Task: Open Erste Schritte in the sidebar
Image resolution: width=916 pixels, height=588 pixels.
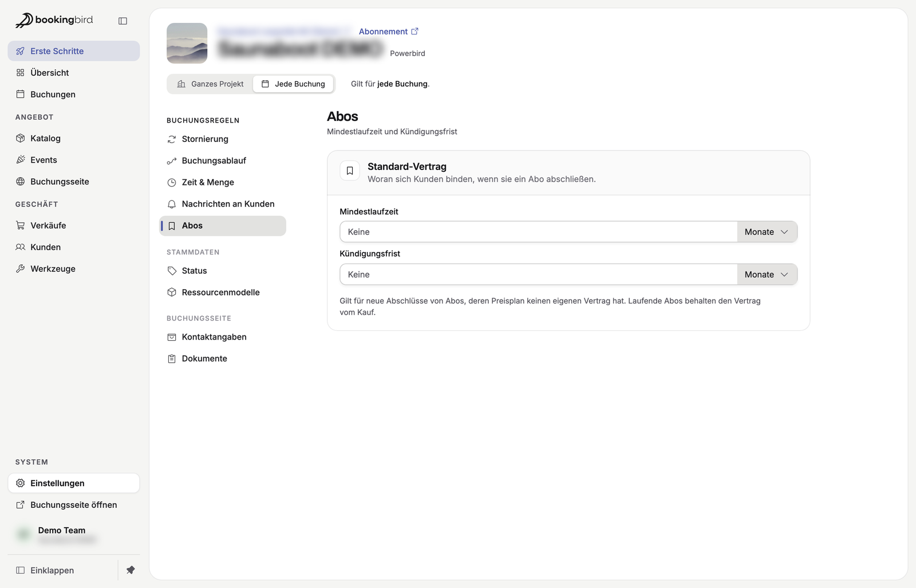Action: tap(74, 51)
